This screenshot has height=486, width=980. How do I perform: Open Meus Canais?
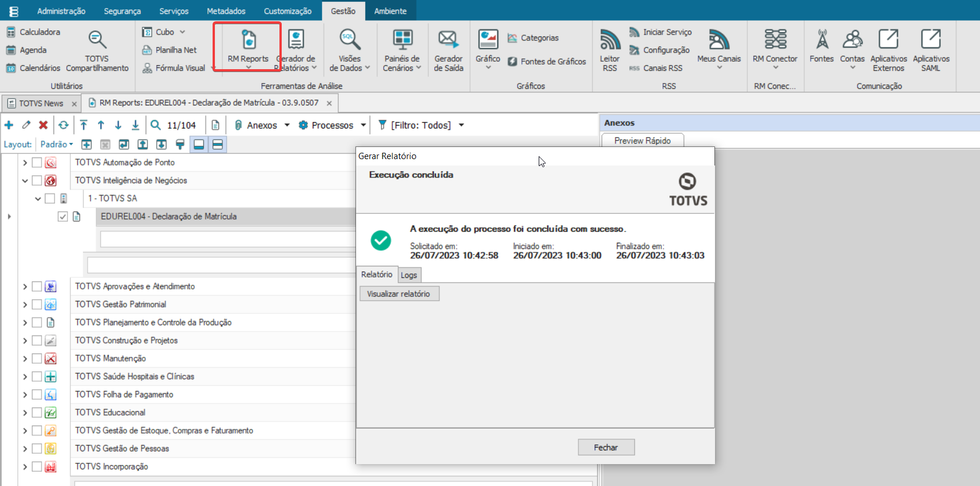pyautogui.click(x=719, y=49)
